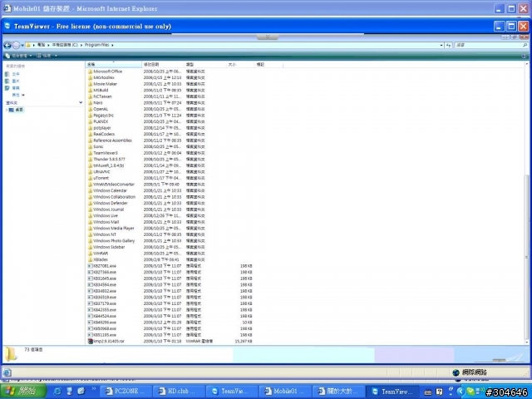
Task: Click the Internet zone icon in IE status bar
Action: (456, 372)
